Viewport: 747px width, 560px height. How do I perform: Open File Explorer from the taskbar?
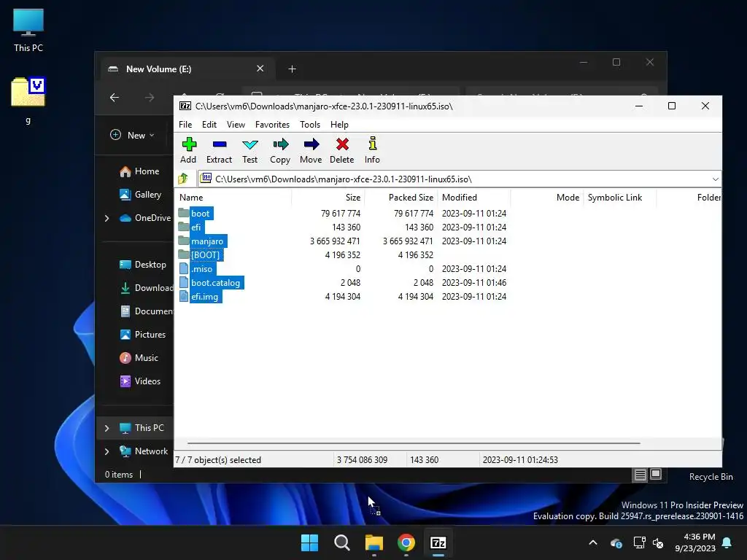[374, 542]
